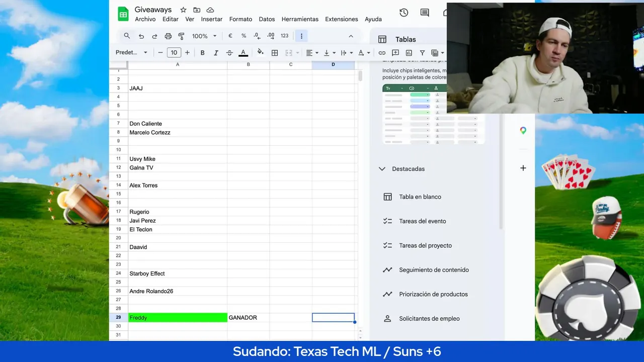Open the zoom 100% dropdown

[x=204, y=36]
